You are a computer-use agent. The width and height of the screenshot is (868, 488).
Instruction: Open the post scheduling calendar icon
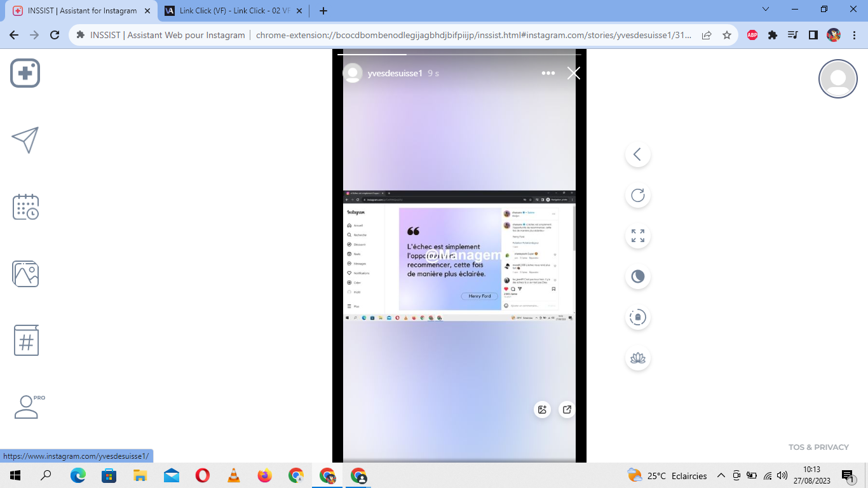tap(25, 207)
